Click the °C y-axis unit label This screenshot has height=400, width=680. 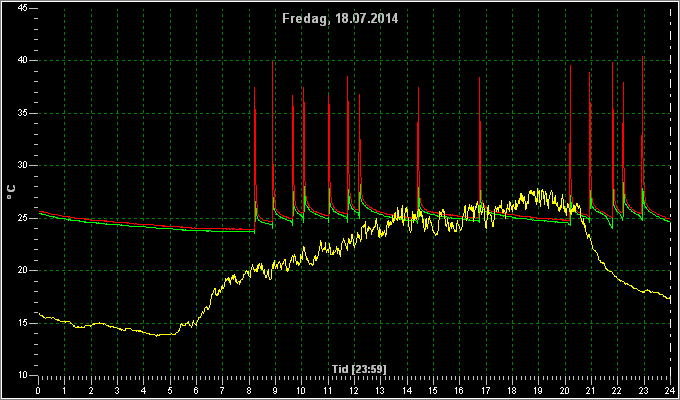[11, 192]
